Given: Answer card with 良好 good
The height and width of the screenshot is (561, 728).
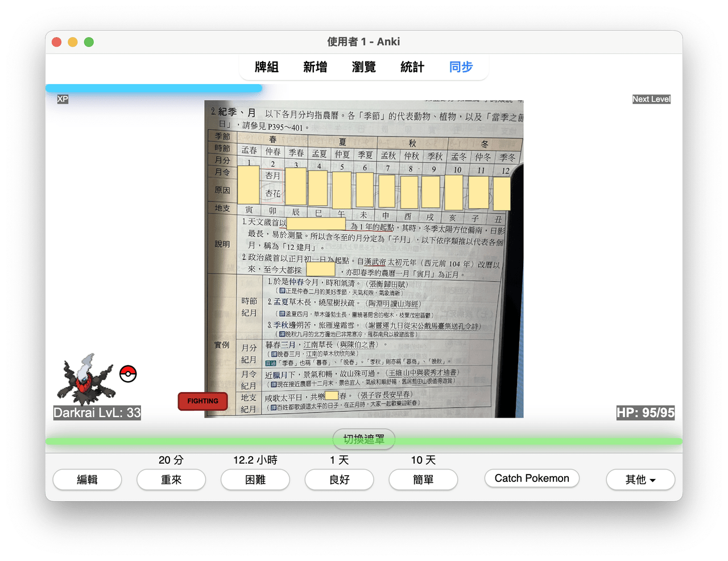Looking at the screenshot, I should pos(340,480).
